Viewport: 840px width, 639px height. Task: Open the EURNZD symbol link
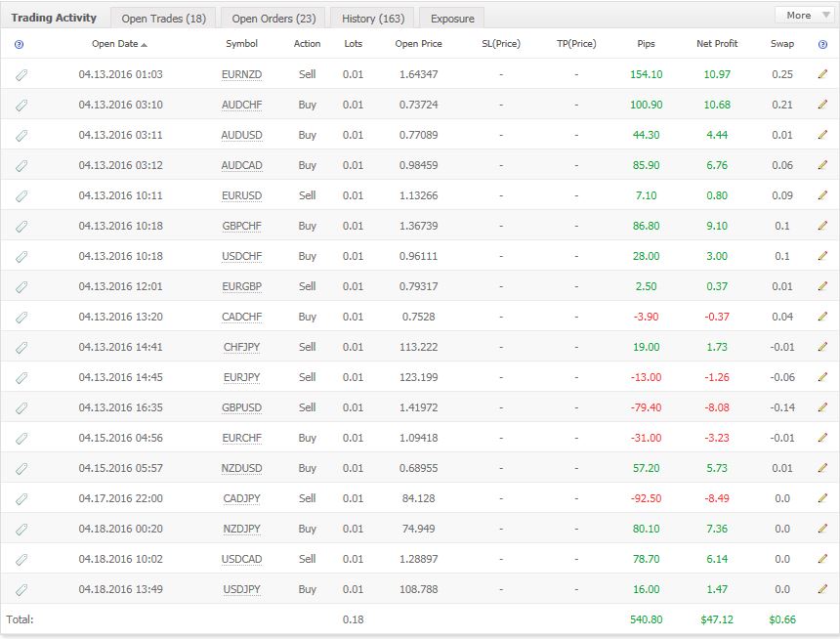tap(241, 74)
